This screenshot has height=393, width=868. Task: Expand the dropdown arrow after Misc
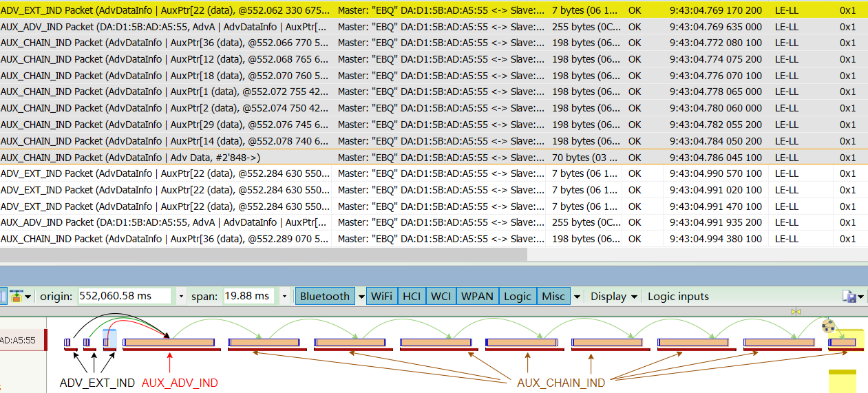click(577, 297)
